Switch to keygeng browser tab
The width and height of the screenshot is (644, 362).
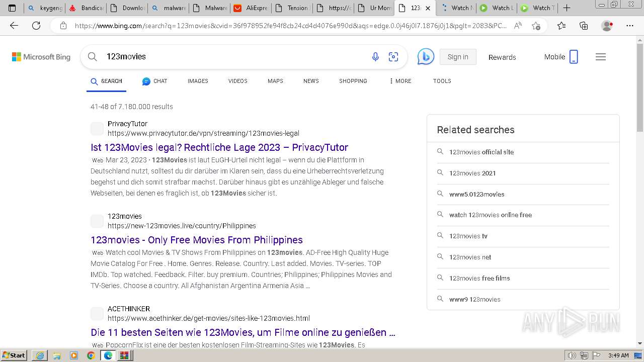44,8
